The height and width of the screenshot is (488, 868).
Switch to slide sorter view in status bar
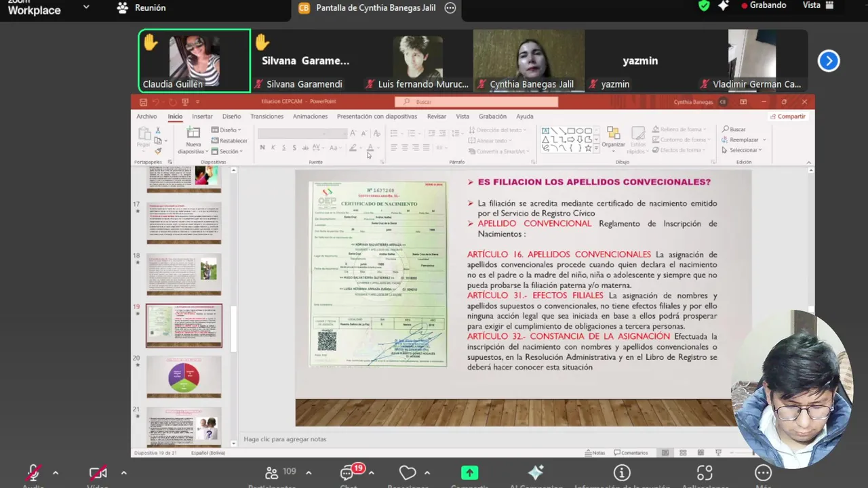click(683, 453)
